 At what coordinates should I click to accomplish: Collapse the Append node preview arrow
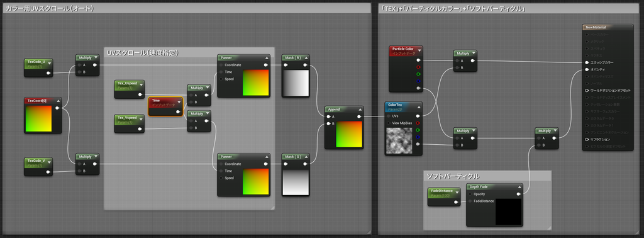pyautogui.click(x=360, y=110)
